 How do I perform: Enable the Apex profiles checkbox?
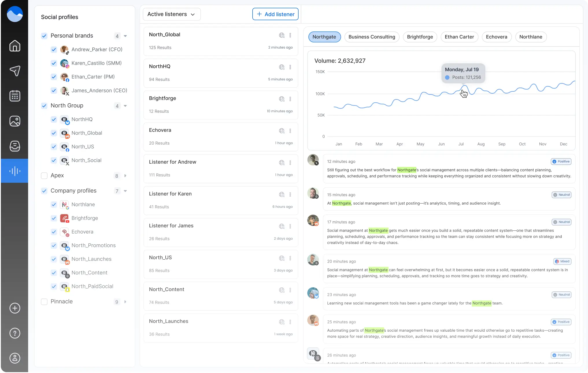pyautogui.click(x=44, y=176)
